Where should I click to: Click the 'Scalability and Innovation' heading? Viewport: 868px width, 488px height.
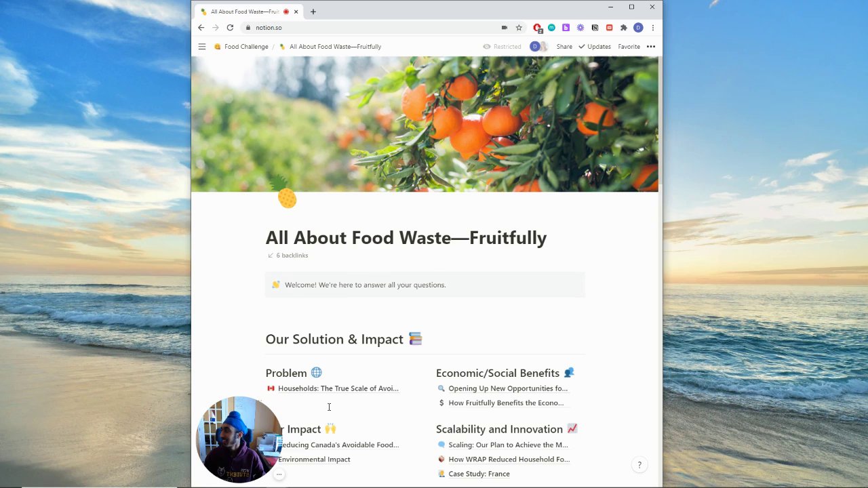(507, 429)
